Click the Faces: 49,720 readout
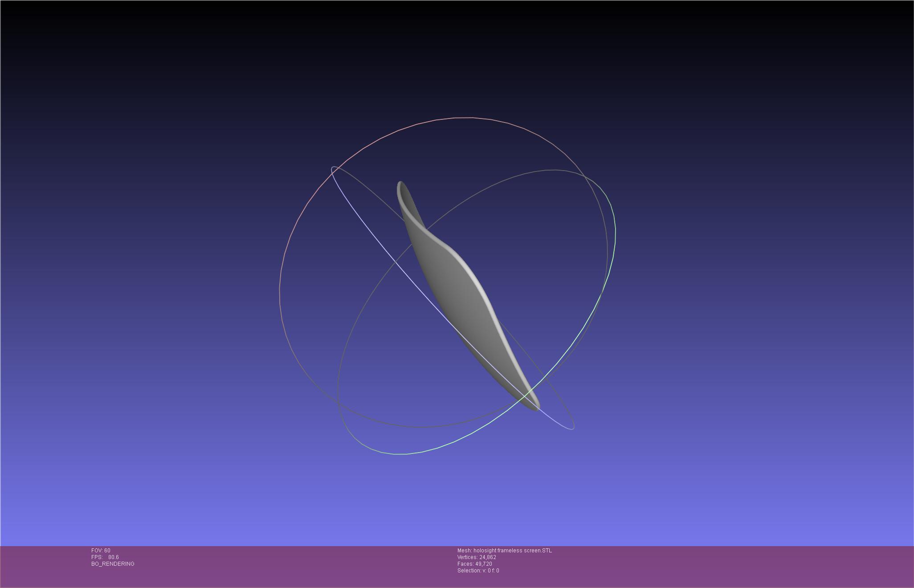The height and width of the screenshot is (588, 914). point(474,564)
